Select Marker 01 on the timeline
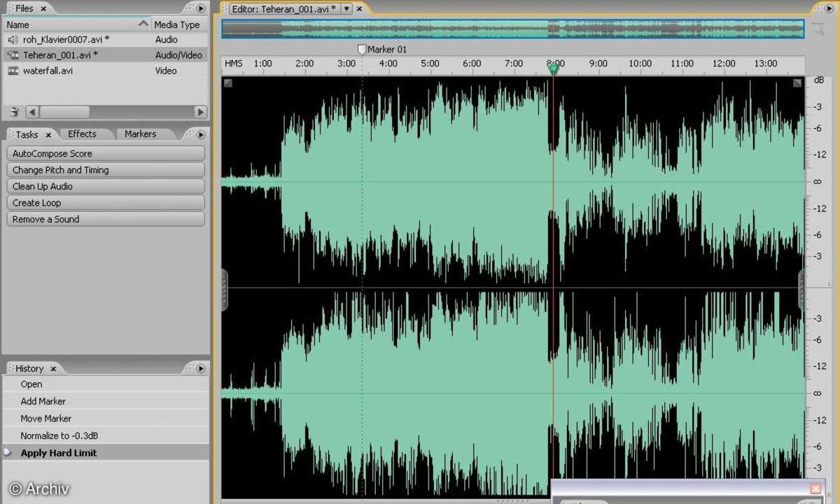The width and height of the screenshot is (840, 504). pyautogui.click(x=382, y=50)
